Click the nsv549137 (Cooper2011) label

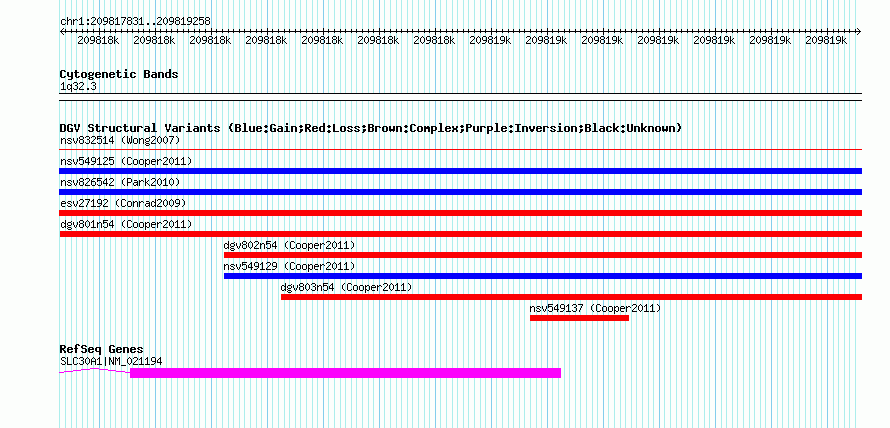point(595,308)
